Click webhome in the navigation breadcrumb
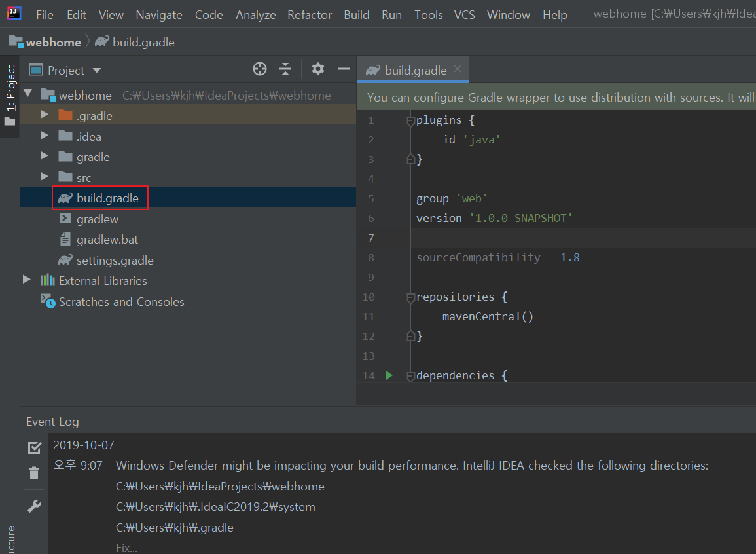Screen dimensions: 756x554 point(54,43)
